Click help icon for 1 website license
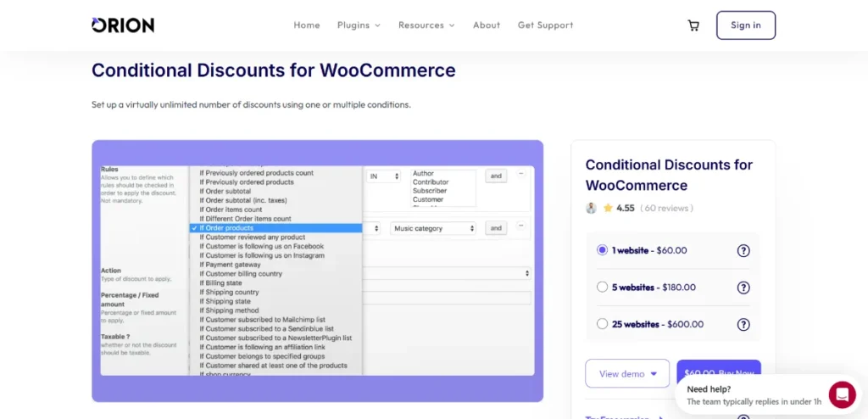 (743, 250)
